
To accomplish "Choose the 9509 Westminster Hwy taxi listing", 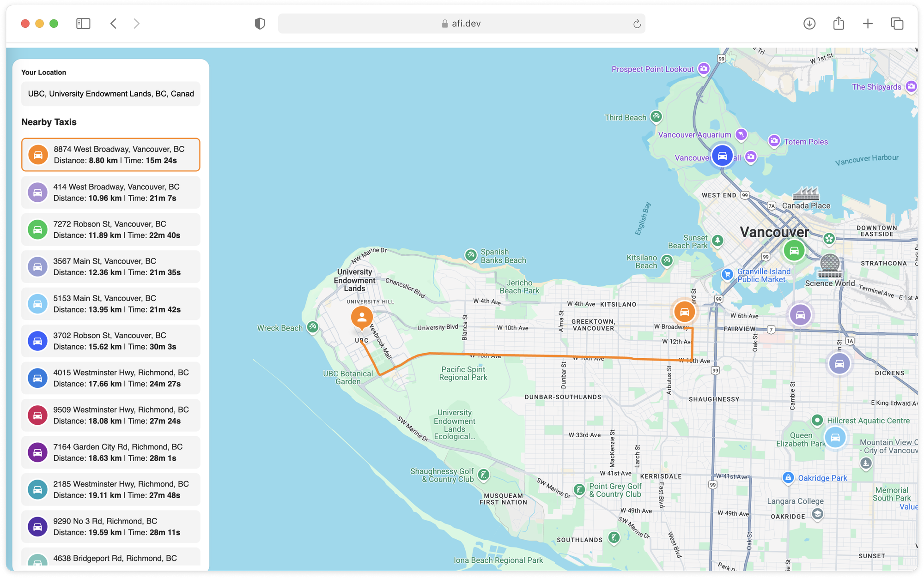I will coord(110,415).
